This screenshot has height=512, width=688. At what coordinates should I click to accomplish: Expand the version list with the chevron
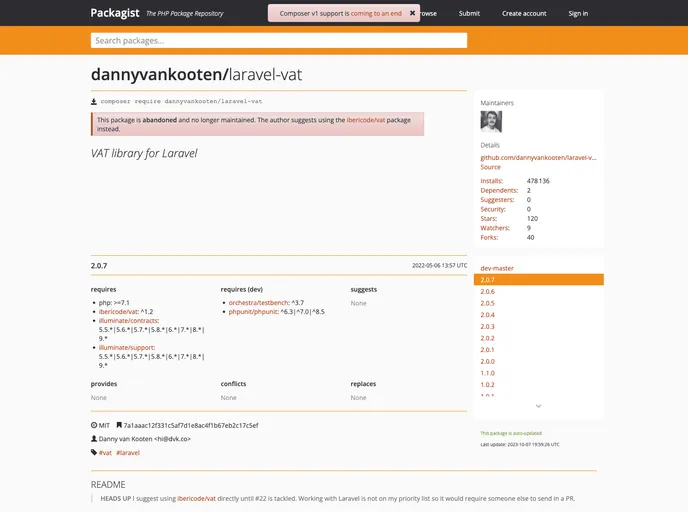click(x=538, y=406)
